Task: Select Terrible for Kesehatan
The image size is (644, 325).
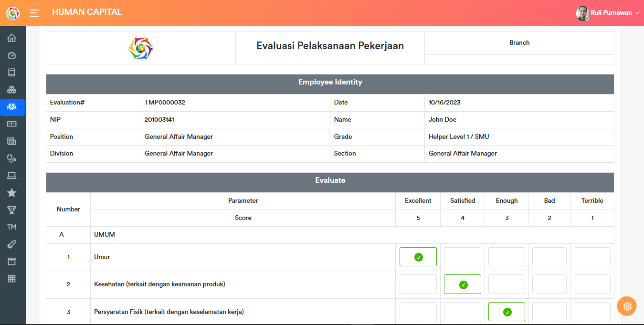Action: (592, 284)
